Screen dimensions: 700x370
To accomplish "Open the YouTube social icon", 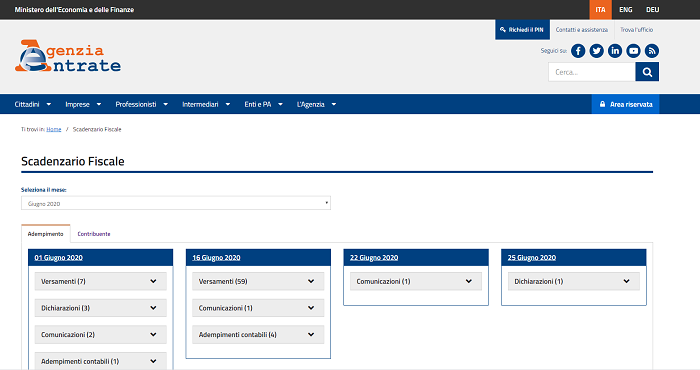I will click(x=633, y=51).
